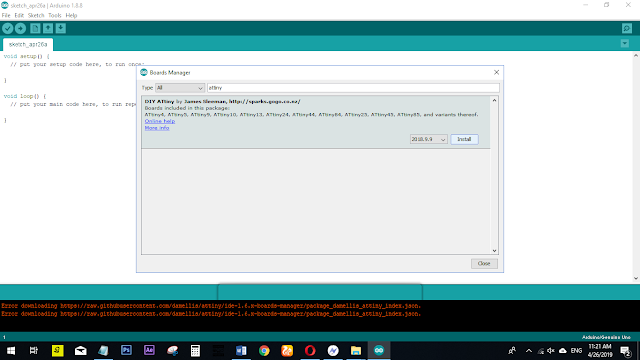Click the Verify sketch checkmark icon

pyautogui.click(x=8, y=29)
